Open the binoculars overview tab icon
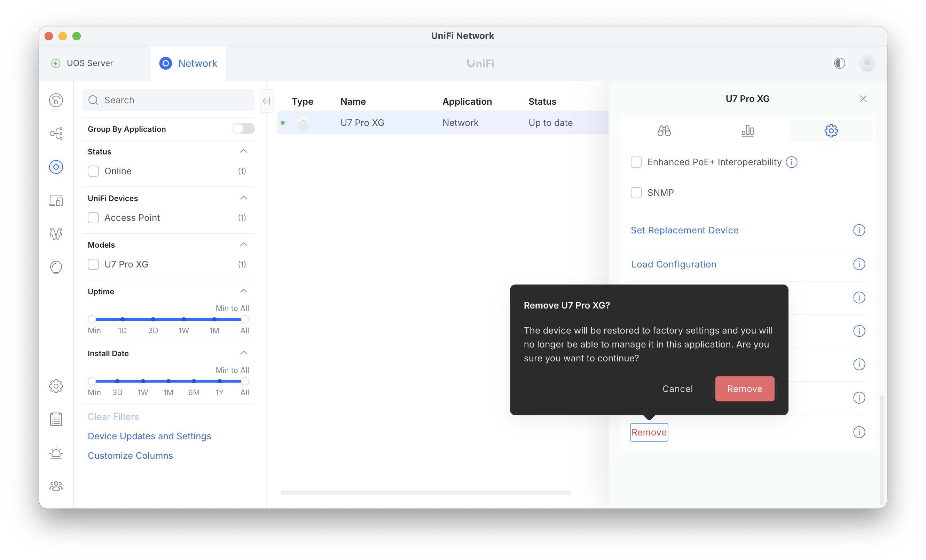The height and width of the screenshot is (560, 926). tap(664, 131)
